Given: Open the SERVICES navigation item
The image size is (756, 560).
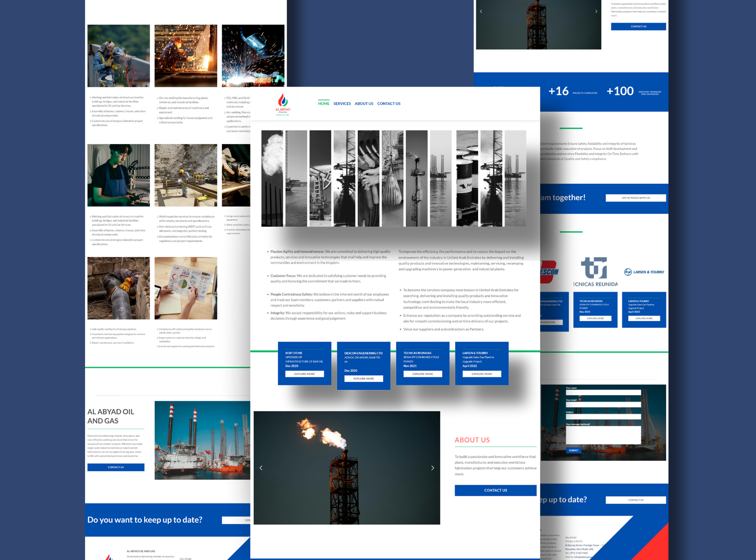Looking at the screenshot, I should (x=342, y=103).
